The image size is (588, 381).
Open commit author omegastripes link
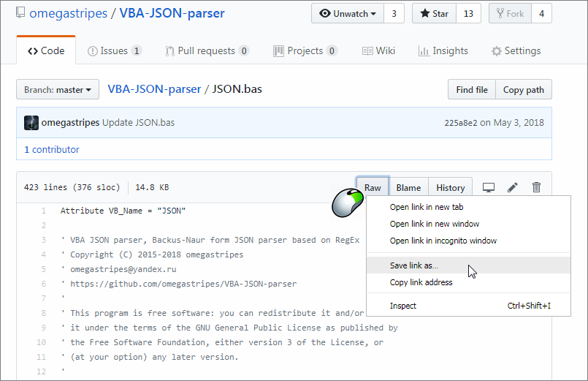click(x=70, y=123)
